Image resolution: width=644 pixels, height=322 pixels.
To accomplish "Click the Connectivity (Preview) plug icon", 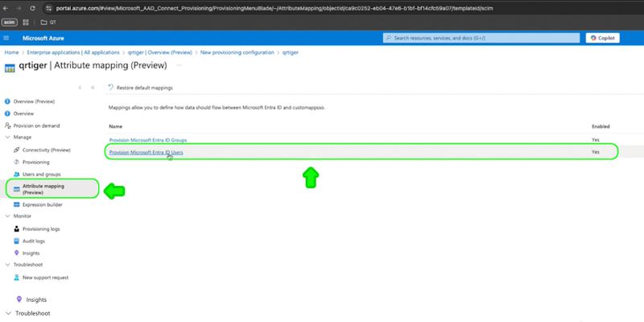I will 16,150.
